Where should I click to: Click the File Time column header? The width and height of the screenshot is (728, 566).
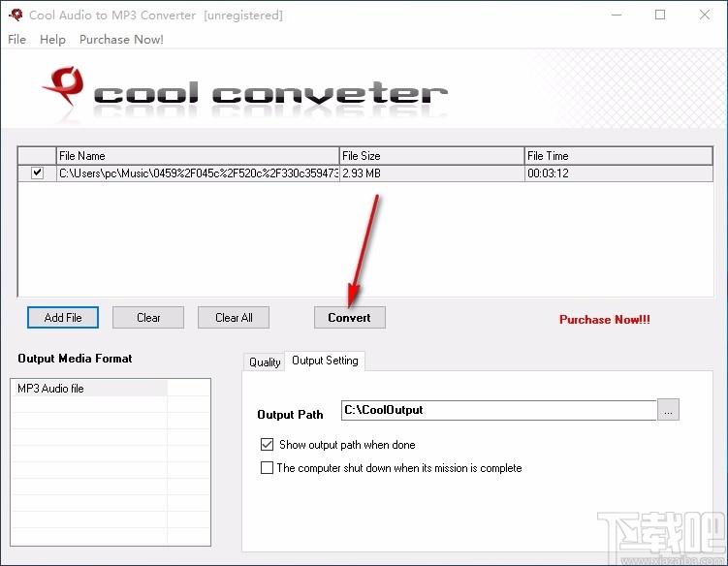click(x=618, y=155)
